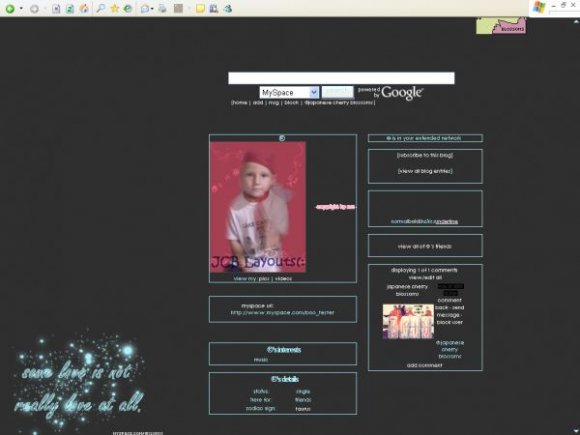The height and width of the screenshot is (435, 580).
Task: Click the @japanese cherry blossoms comment text
Action: (x=450, y=350)
